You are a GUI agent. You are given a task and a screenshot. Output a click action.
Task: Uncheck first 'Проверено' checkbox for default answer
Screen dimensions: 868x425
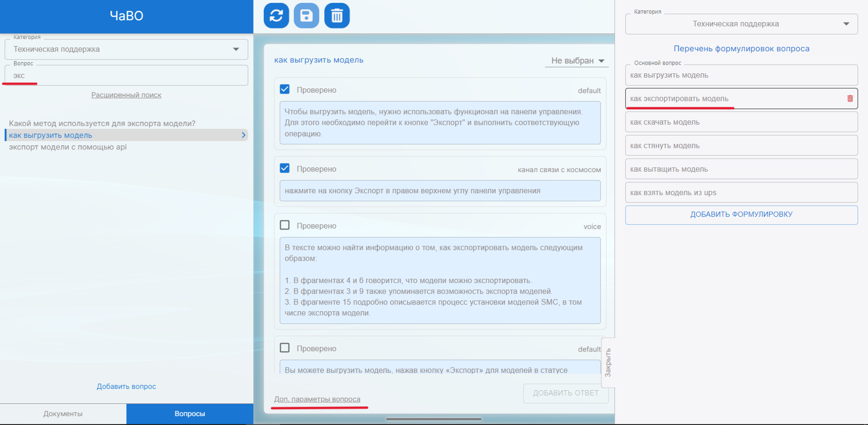coord(285,89)
